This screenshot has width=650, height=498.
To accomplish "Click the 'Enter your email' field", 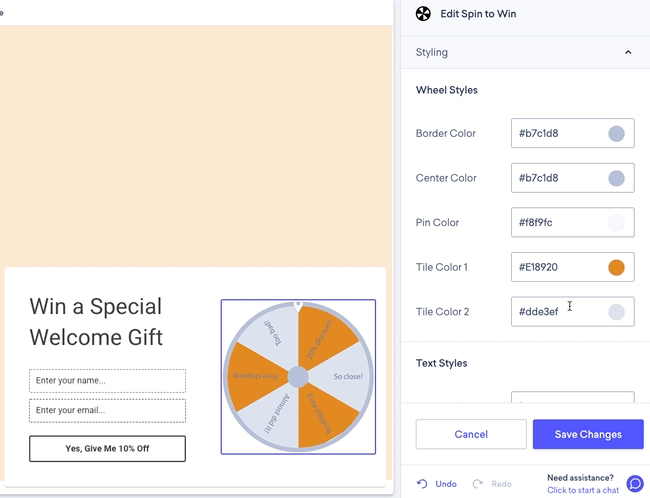I will (107, 411).
